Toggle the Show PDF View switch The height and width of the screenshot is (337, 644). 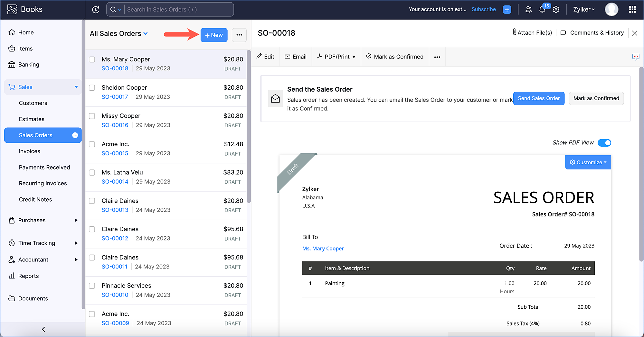click(604, 143)
